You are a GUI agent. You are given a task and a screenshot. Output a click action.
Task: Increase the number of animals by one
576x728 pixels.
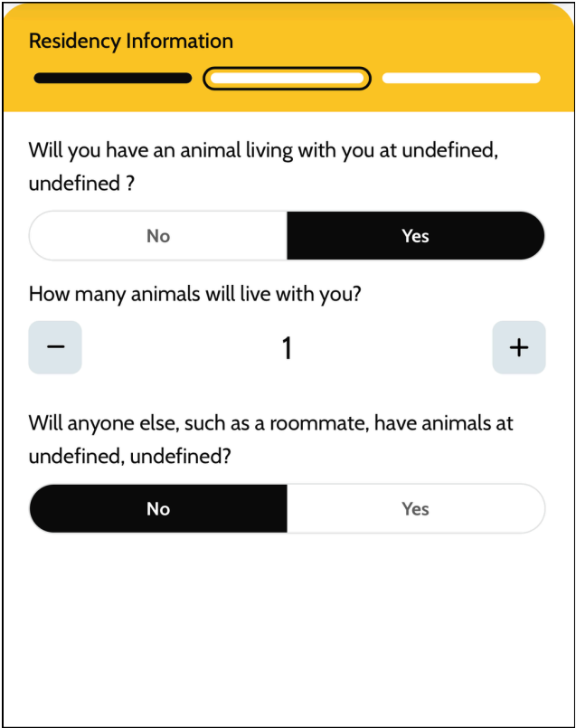519,347
